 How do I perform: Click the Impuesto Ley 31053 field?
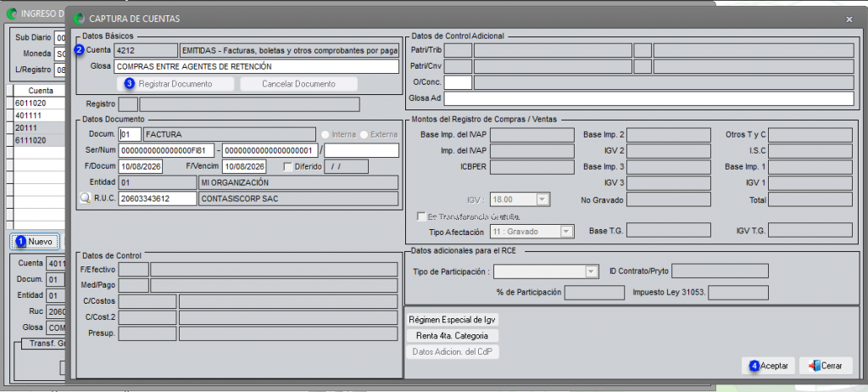tap(738, 293)
